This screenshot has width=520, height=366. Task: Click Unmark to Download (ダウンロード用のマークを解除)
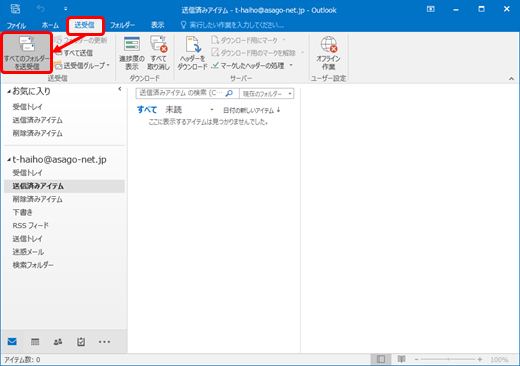click(258, 53)
